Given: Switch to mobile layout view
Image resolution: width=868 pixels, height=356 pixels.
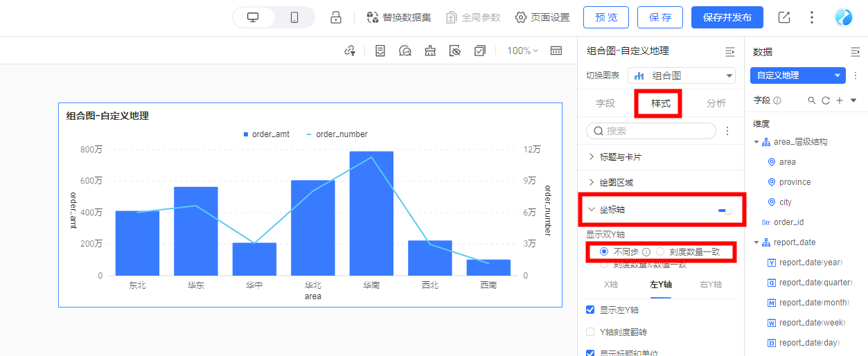Looking at the screenshot, I should (x=294, y=17).
